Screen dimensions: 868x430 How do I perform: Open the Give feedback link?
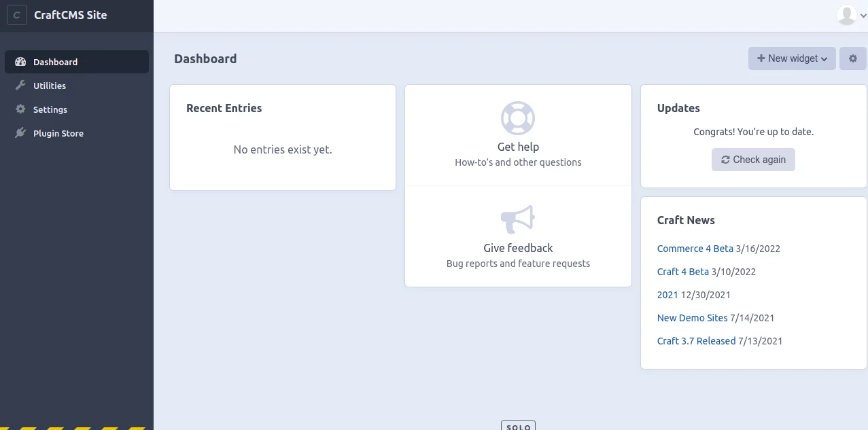coord(518,248)
